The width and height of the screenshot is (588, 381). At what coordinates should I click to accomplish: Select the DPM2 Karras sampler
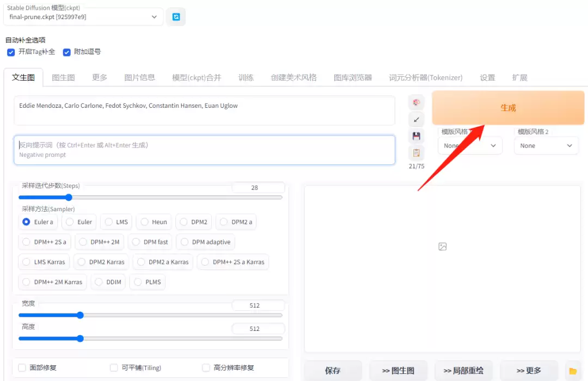coord(101,262)
